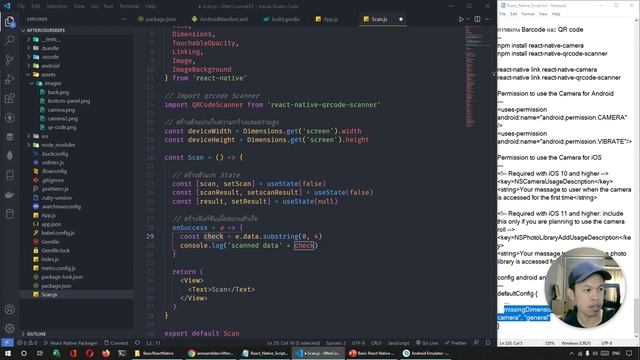The height and width of the screenshot is (360, 640).
Task: Open the terminal taskbar icon
Action: [122, 353]
